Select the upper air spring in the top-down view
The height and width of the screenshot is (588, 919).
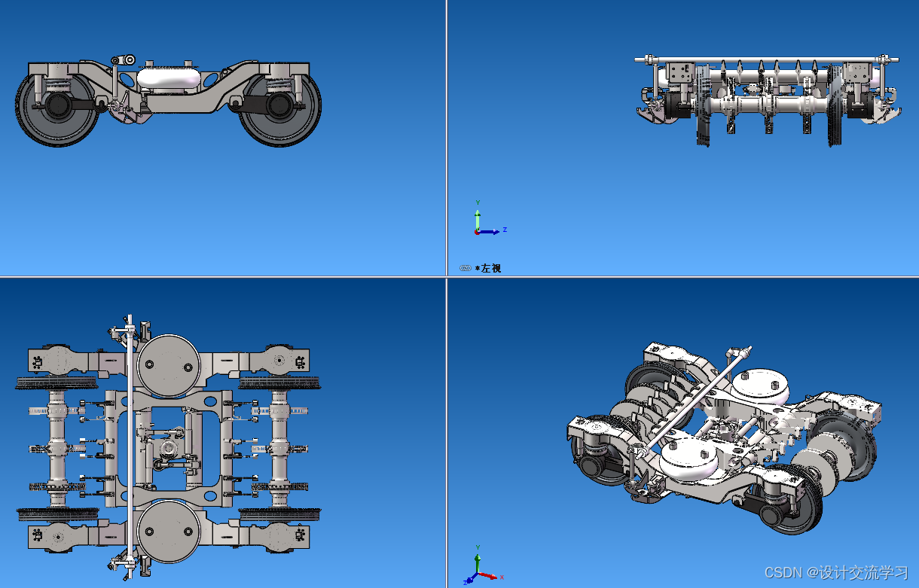coord(169,364)
